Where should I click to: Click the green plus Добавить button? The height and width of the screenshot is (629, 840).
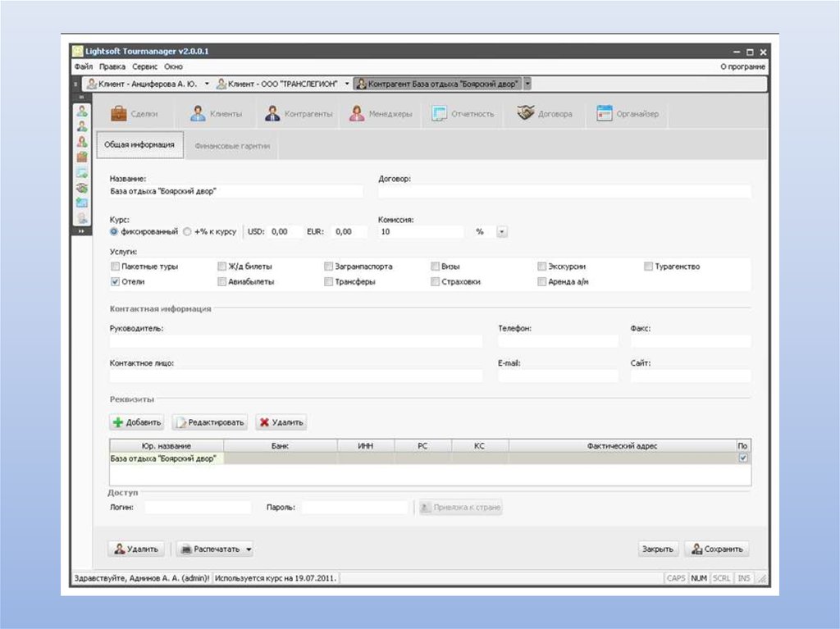pyautogui.click(x=137, y=422)
